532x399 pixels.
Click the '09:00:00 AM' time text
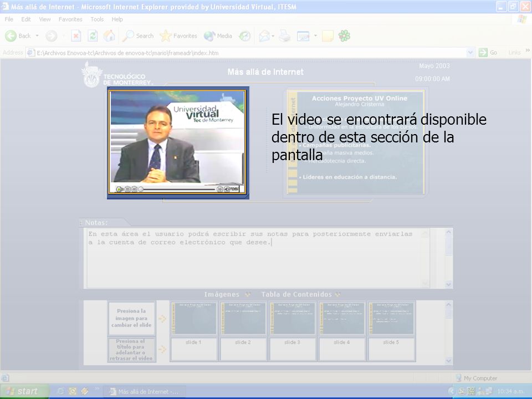pos(432,79)
